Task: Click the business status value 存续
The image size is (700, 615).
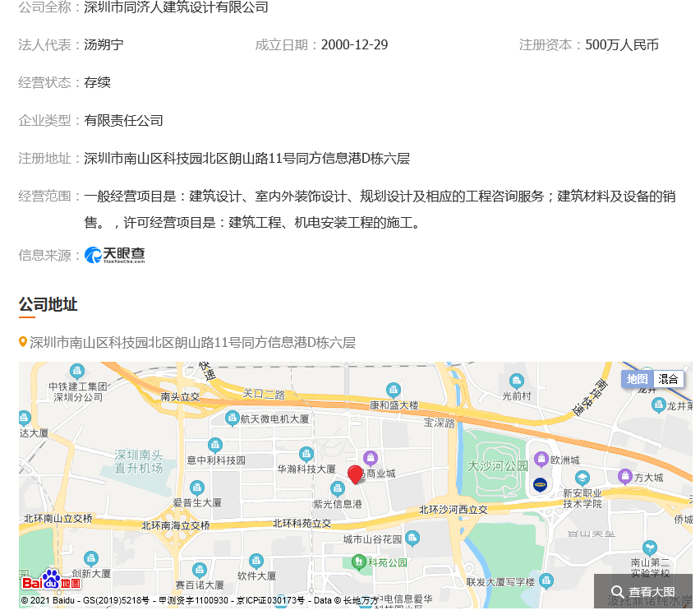Action: click(x=97, y=82)
